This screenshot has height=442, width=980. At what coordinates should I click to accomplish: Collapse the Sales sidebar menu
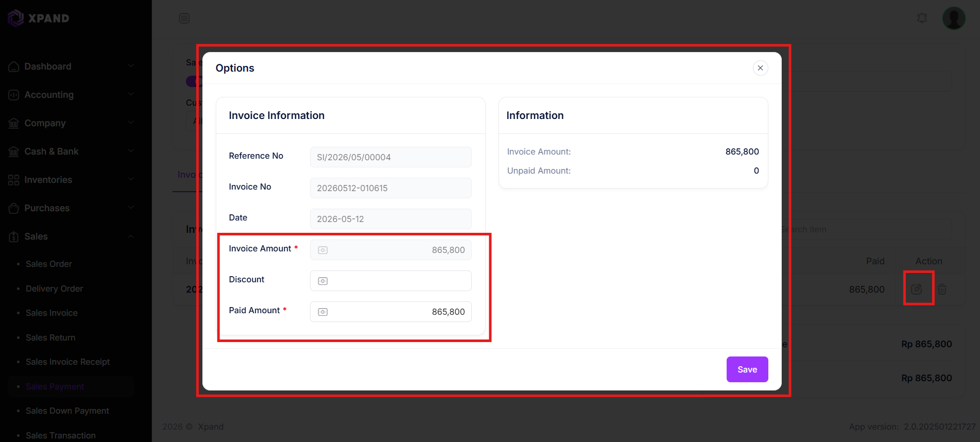pyautogui.click(x=71, y=236)
